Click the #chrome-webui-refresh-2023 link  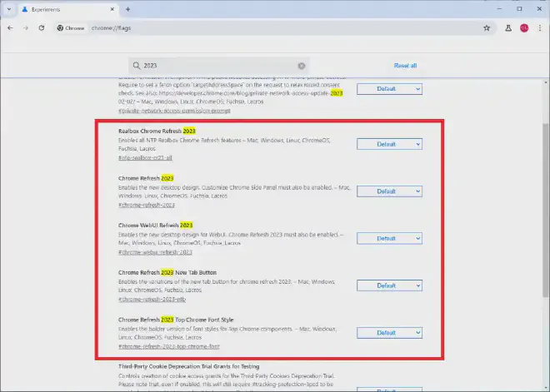pyautogui.click(x=155, y=252)
